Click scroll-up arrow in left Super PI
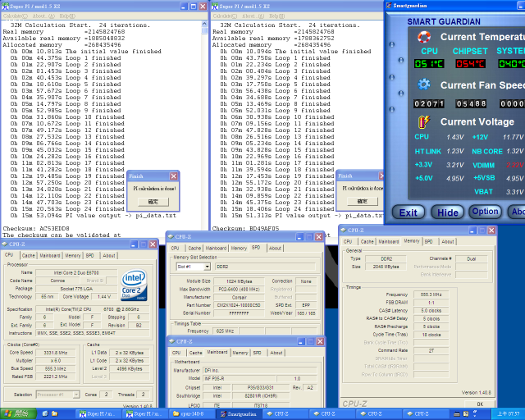This screenshot has height=420, width=525. pos(204,24)
